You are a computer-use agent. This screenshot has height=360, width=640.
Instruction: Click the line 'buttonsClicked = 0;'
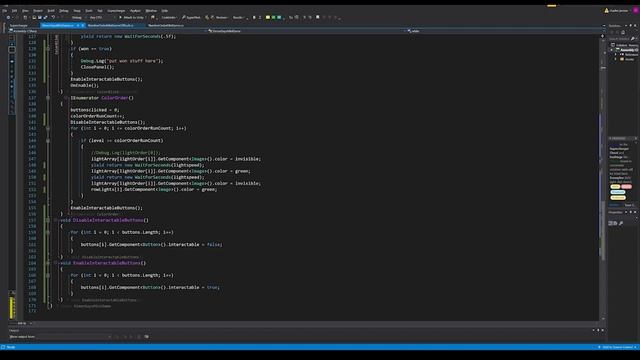(94, 110)
